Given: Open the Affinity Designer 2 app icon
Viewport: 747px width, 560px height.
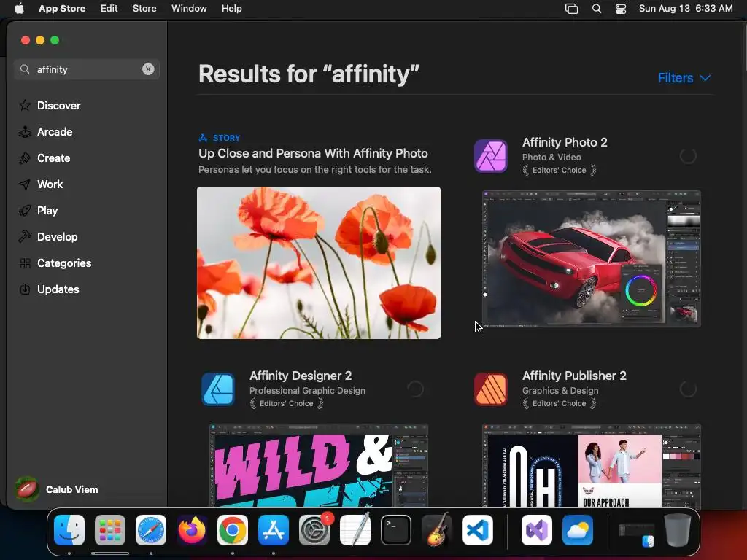Looking at the screenshot, I should tap(217, 389).
